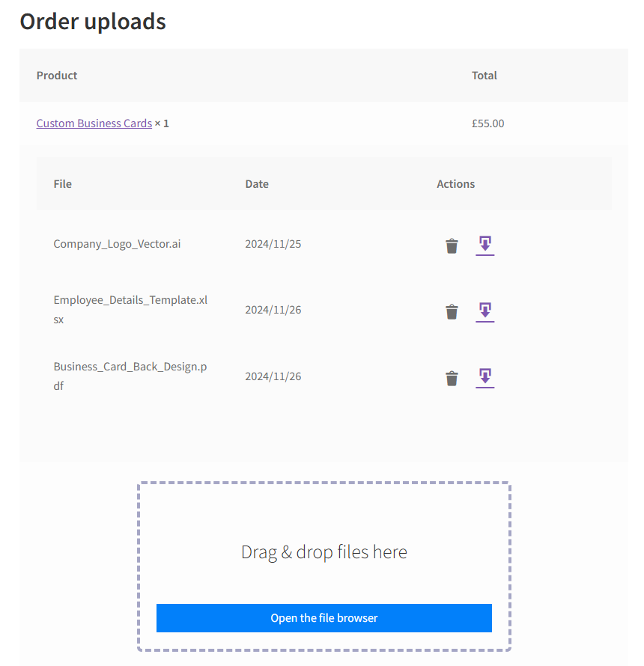Click the Open the file browser button

click(324, 618)
